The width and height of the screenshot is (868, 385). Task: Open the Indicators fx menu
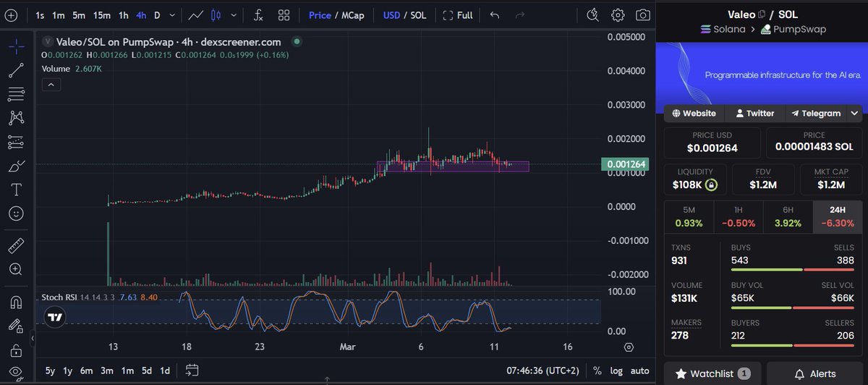(x=257, y=15)
